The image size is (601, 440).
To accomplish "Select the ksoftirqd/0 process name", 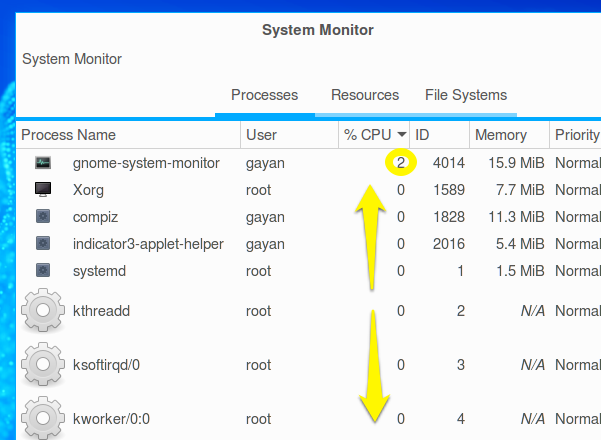I will [x=106, y=365].
